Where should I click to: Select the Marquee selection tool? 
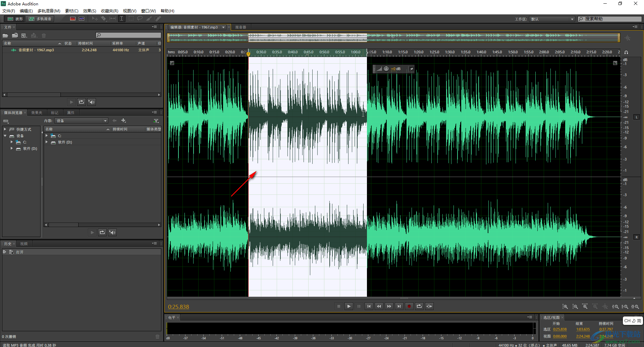[x=131, y=19]
